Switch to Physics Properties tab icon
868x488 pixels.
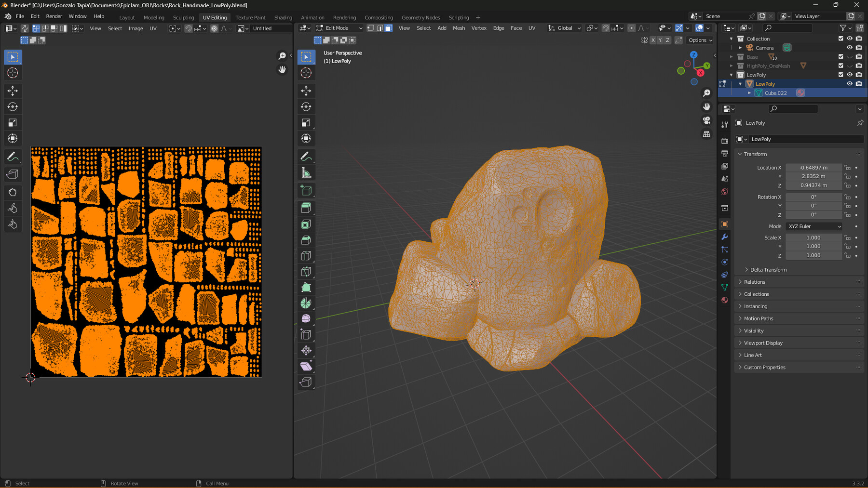(724, 262)
